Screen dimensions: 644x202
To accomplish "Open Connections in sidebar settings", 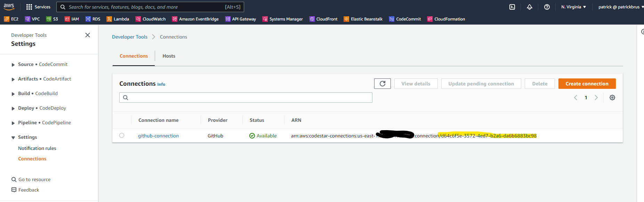I will [32, 159].
